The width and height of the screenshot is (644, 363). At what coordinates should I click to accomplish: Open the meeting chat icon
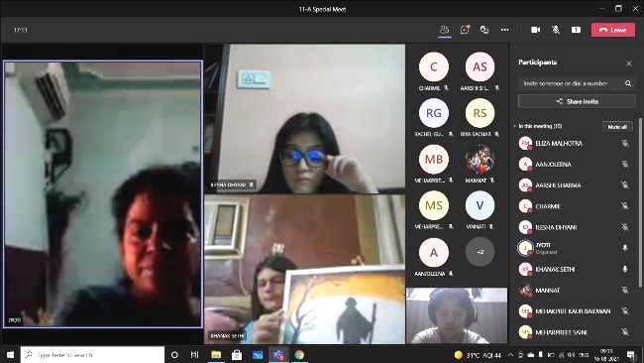coord(465,30)
